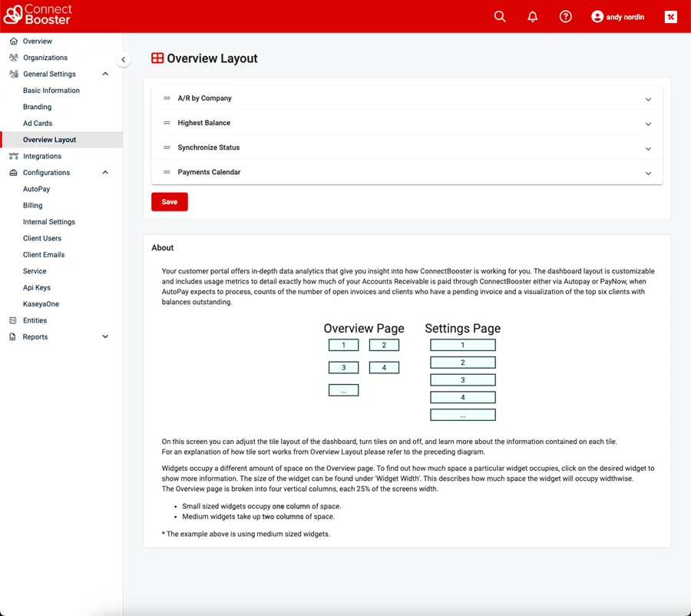Expand the Synchronize Status widget chevron
691x616 pixels.
pyautogui.click(x=648, y=148)
